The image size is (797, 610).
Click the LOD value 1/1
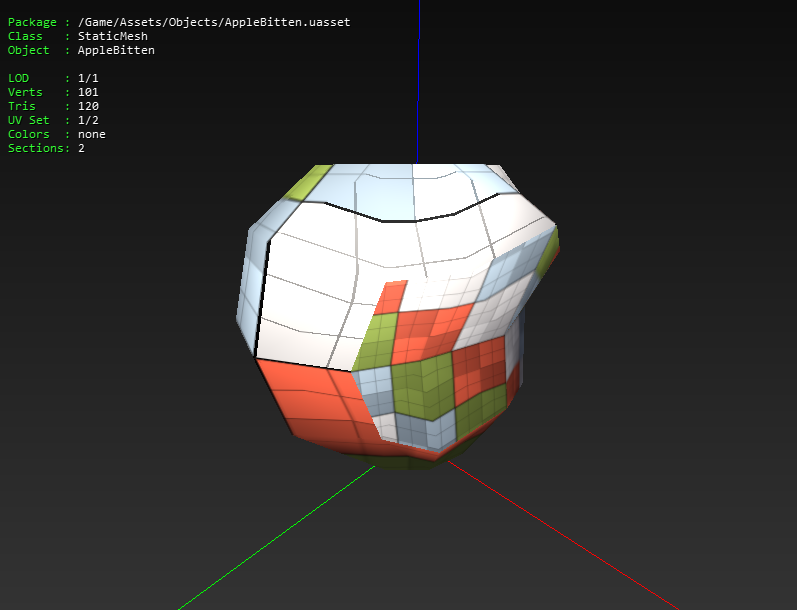click(x=88, y=78)
